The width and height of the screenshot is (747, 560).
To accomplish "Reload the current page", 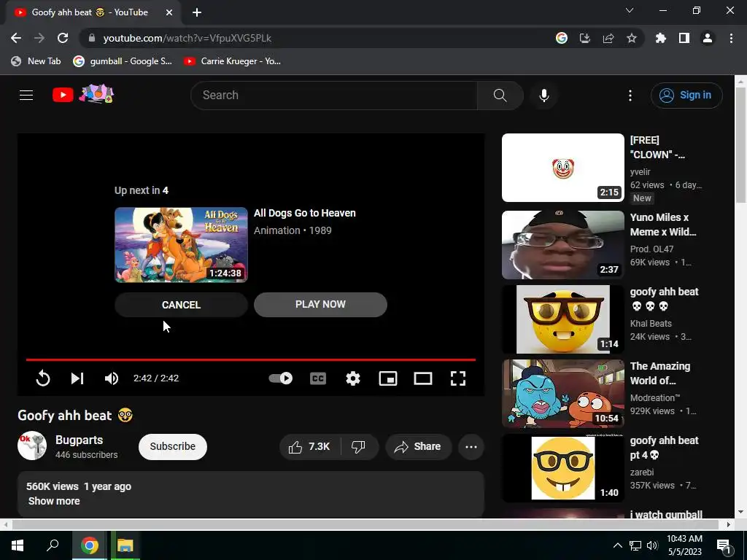I will (63, 38).
